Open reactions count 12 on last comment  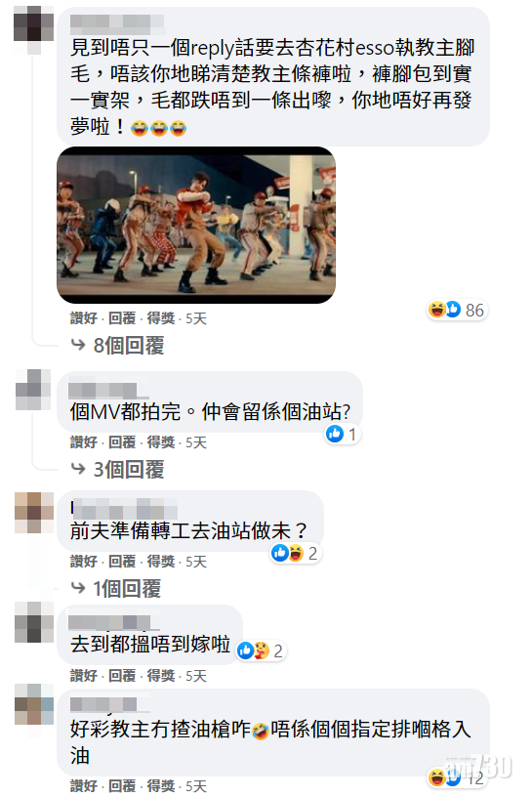click(456, 777)
